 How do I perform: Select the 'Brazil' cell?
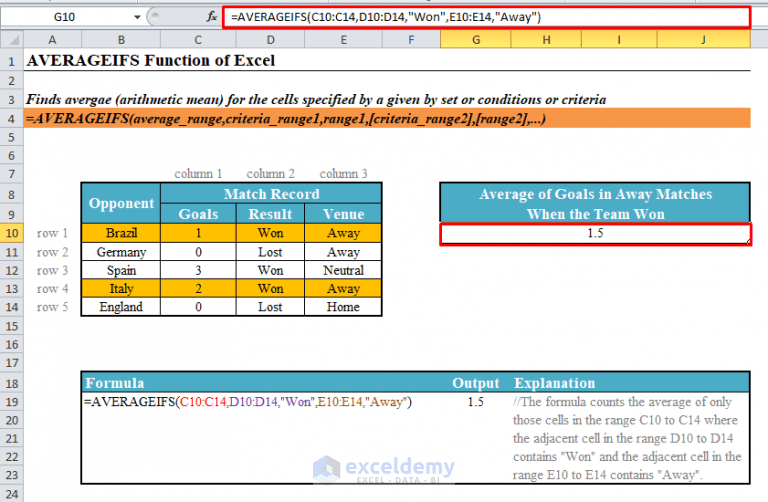coord(121,233)
